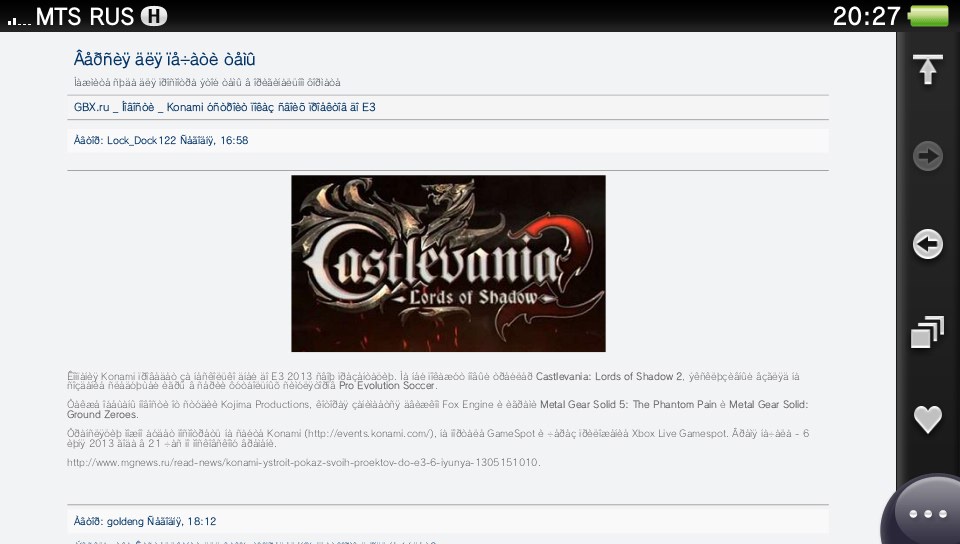Open the Castlevania Lords of Shadow 2 image

point(448,264)
